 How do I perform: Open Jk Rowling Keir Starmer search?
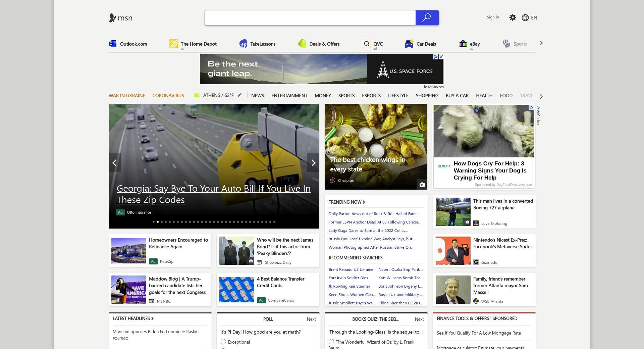click(350, 286)
